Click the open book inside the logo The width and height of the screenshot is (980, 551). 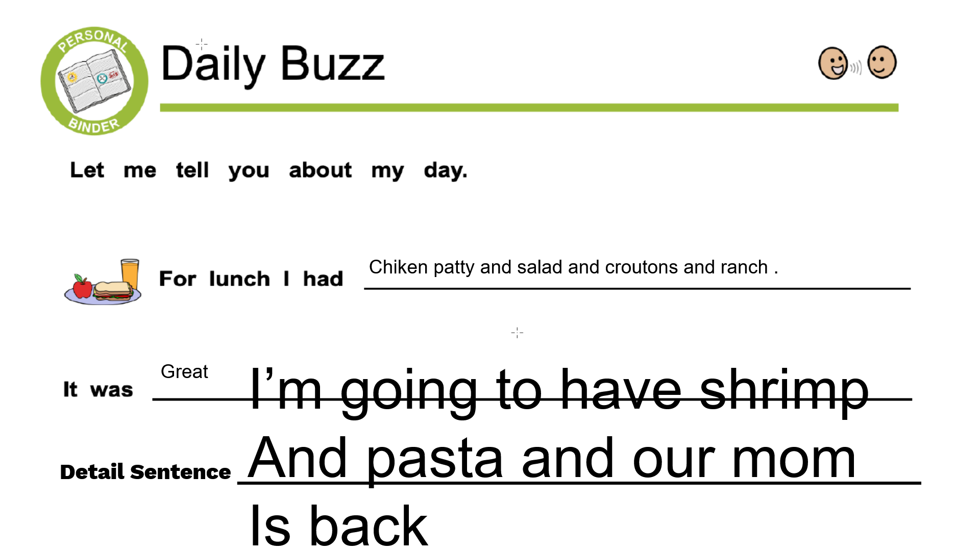coord(94,82)
